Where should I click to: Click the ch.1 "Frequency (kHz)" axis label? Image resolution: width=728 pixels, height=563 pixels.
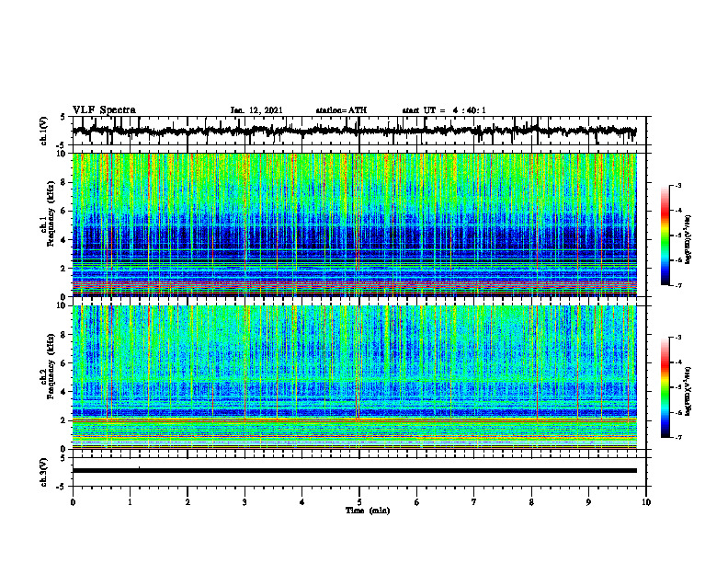coord(51,213)
